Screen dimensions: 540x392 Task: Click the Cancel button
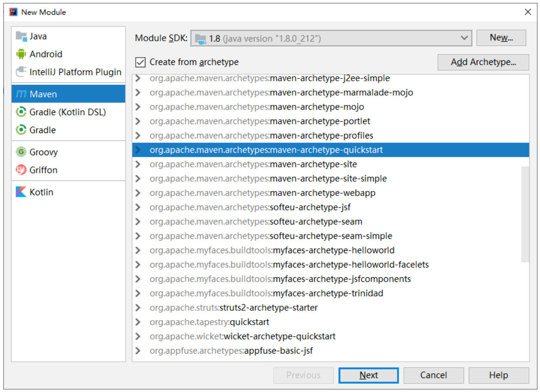point(434,375)
